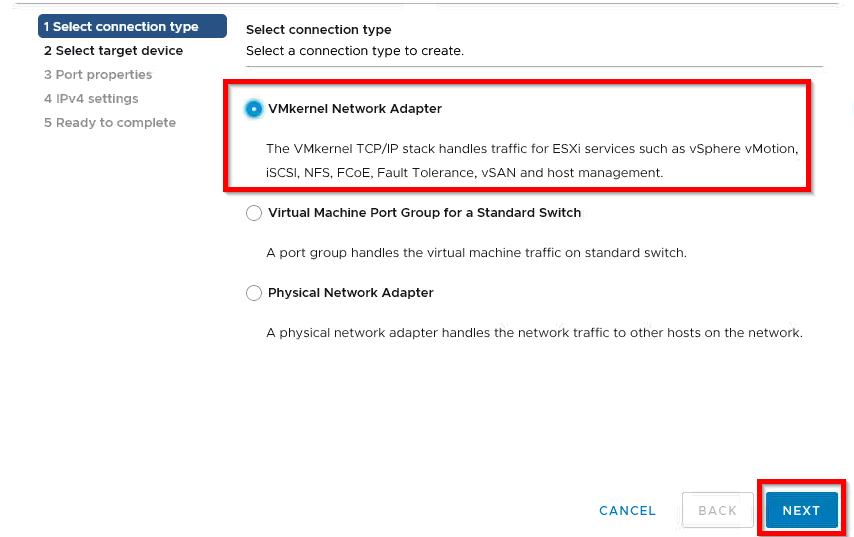Click the Physical Network Adapter label text

pos(351,293)
